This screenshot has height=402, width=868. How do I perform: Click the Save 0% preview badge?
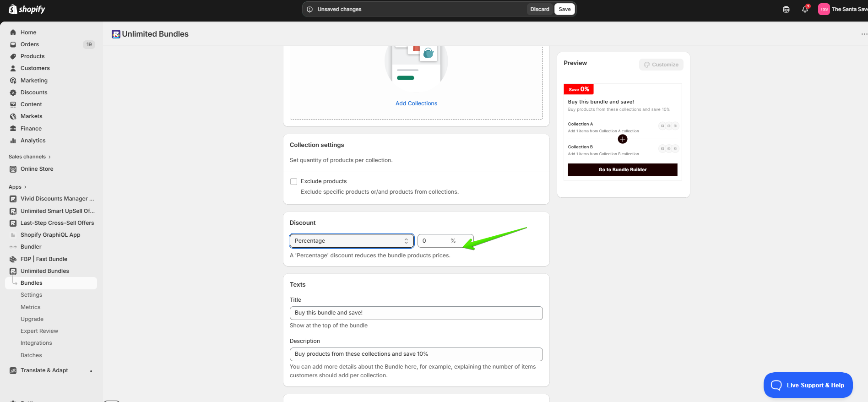pos(579,89)
